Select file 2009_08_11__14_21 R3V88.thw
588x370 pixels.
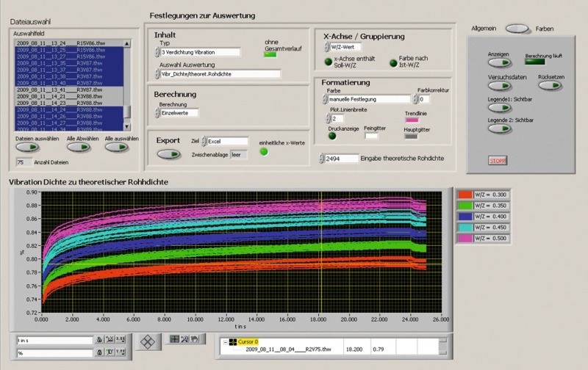(x=69, y=96)
